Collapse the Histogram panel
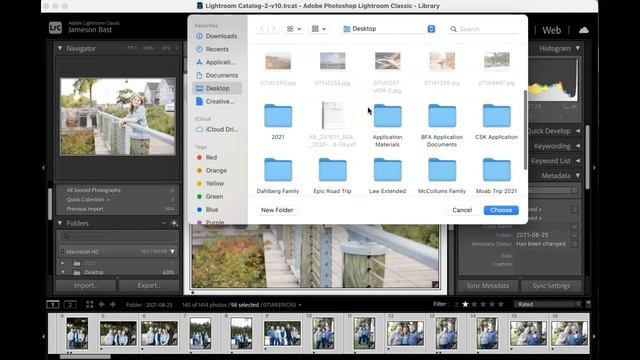 point(578,48)
